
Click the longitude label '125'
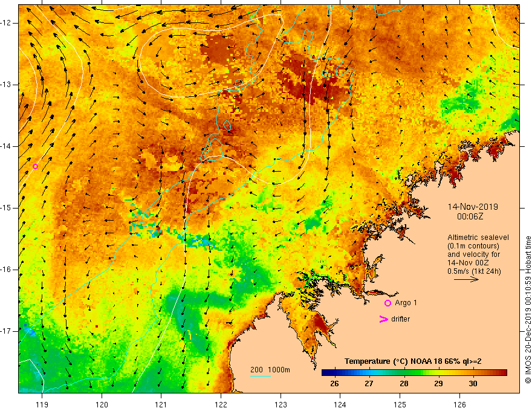400,404
